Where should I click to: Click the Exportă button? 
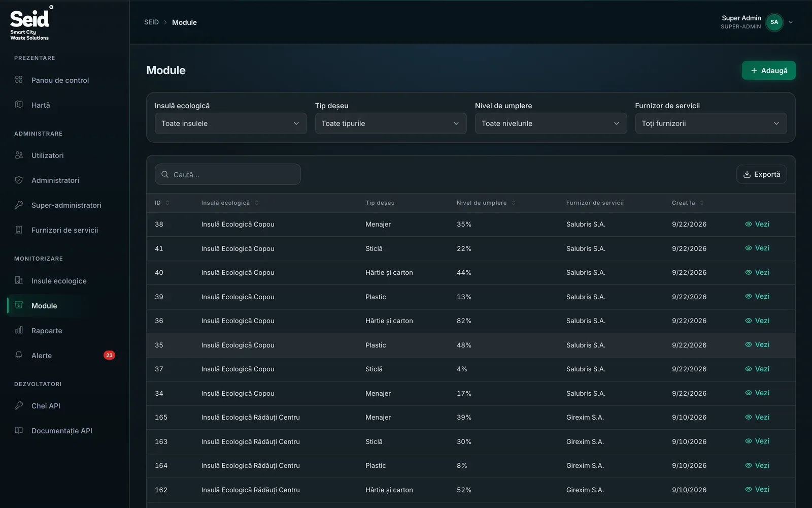tap(762, 174)
